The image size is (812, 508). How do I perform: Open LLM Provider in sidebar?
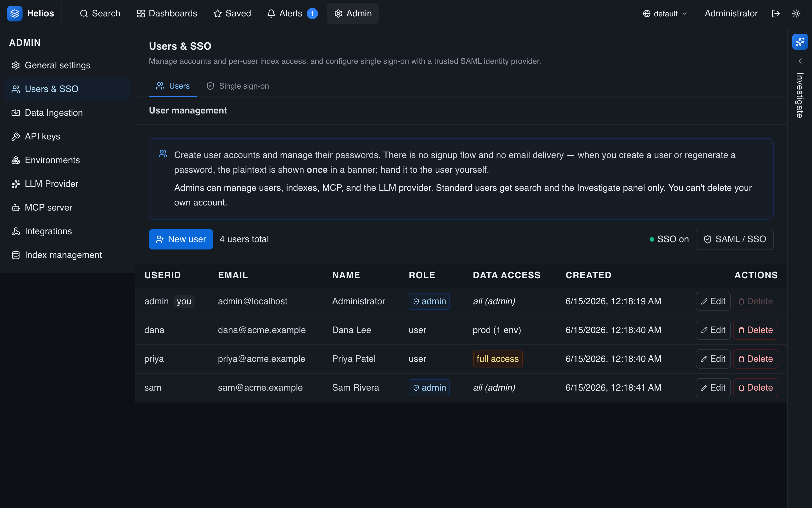[x=67, y=184]
